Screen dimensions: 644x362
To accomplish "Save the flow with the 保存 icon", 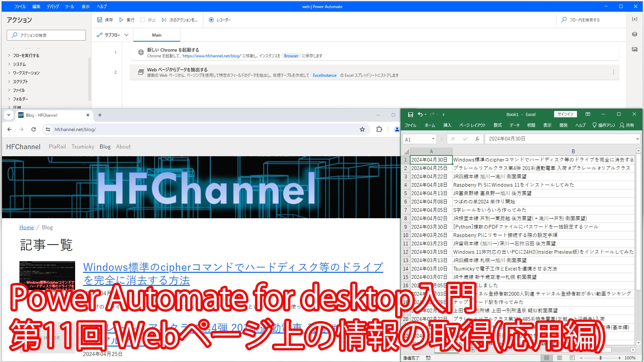I will coord(105,20).
